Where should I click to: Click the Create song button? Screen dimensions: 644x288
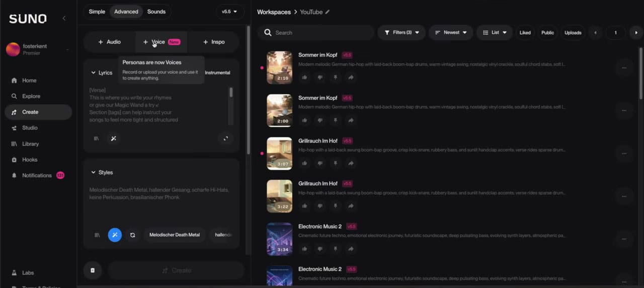click(176, 270)
